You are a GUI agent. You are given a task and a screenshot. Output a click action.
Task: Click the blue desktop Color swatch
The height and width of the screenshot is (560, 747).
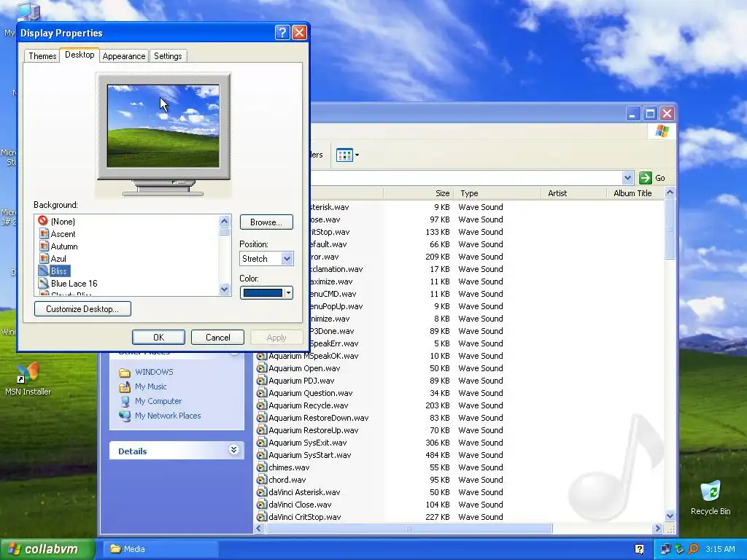(263, 293)
